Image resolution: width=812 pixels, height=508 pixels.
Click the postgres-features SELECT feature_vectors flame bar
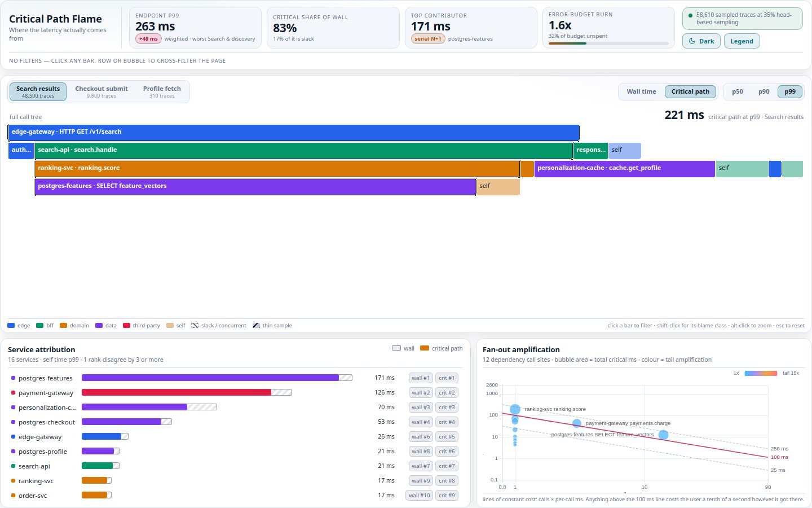[255, 186]
